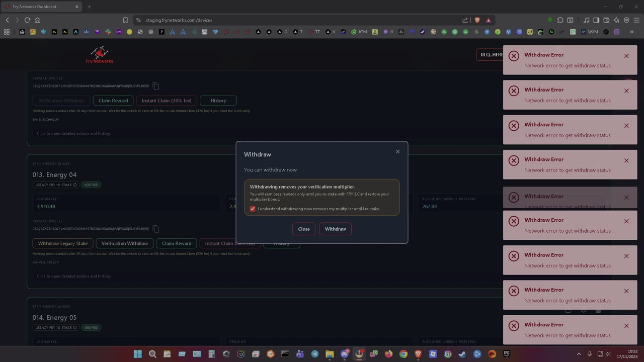Open the Brave Shields lion icon
The width and height of the screenshot is (644, 362).
point(477,20)
